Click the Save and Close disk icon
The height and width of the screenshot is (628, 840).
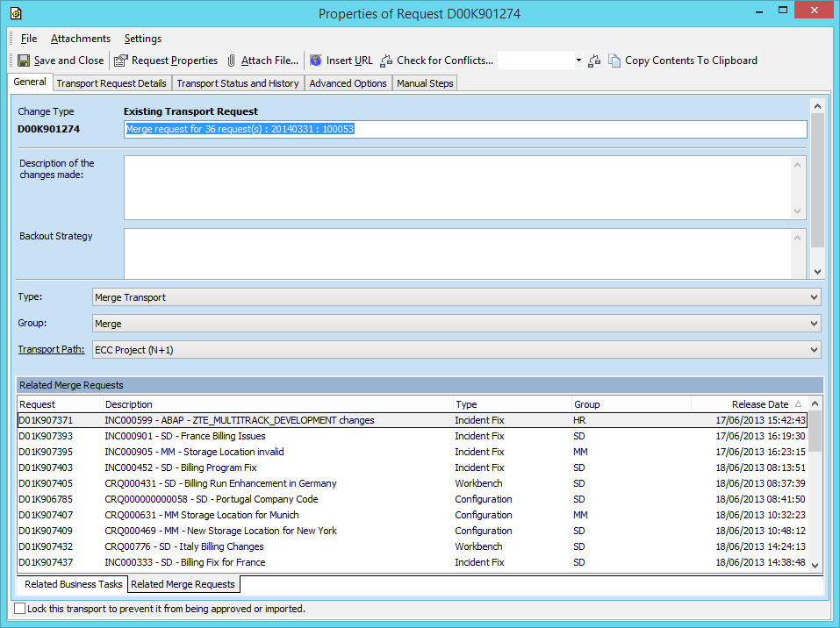click(x=24, y=61)
